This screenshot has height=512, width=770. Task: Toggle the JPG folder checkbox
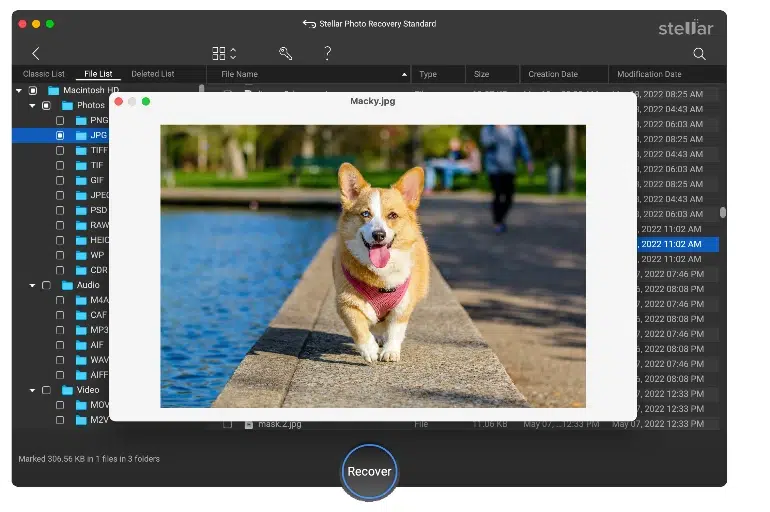click(60, 135)
